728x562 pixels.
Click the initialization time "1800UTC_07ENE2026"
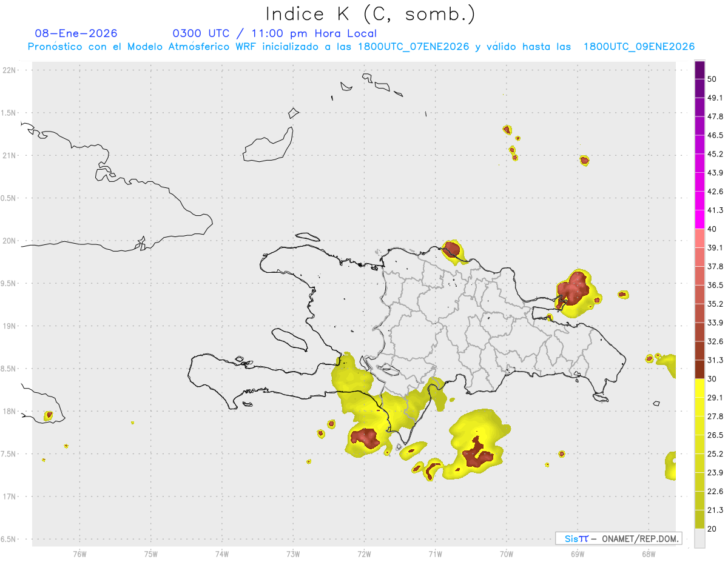click(413, 47)
